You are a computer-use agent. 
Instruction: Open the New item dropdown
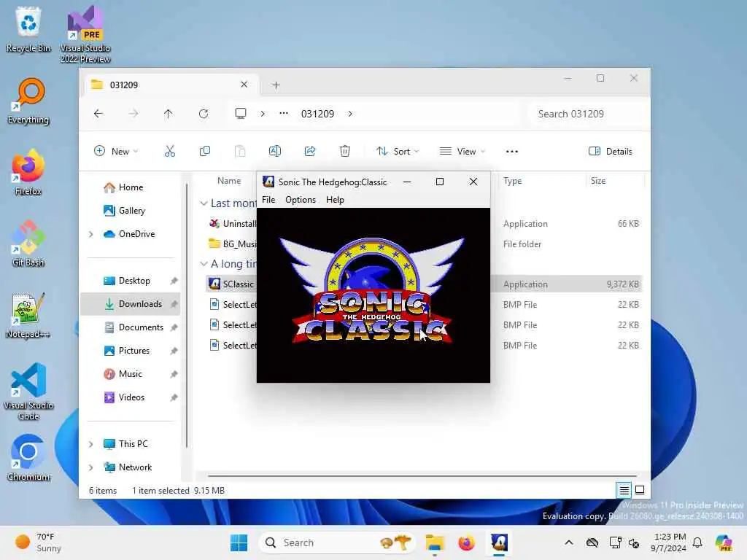(x=116, y=152)
